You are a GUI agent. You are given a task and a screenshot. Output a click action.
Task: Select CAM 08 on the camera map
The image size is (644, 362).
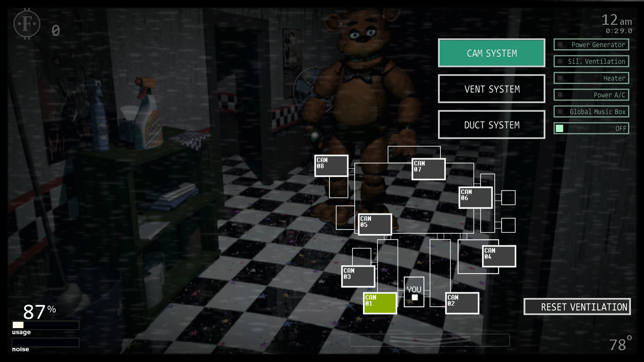[x=331, y=165]
